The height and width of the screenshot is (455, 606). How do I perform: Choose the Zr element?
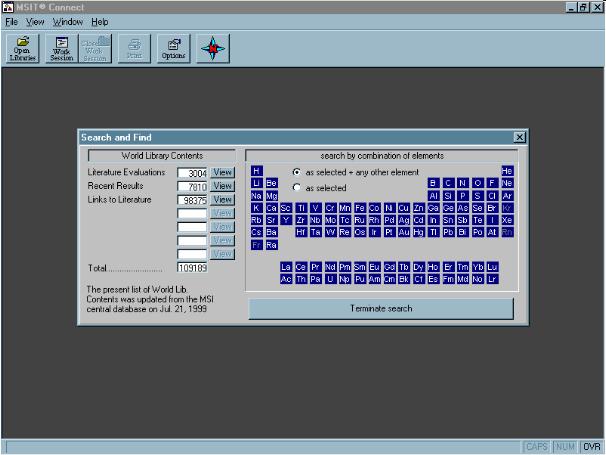point(301,220)
